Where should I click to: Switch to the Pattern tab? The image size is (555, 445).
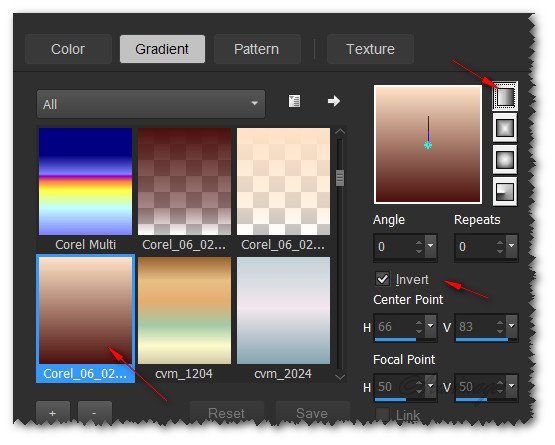[257, 49]
